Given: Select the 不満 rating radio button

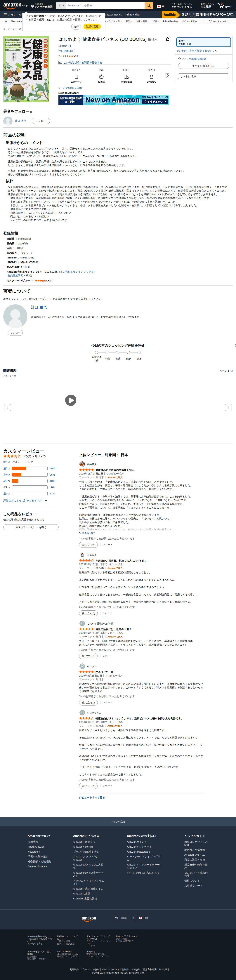Looking at the screenshot, I should [x=107, y=352].
